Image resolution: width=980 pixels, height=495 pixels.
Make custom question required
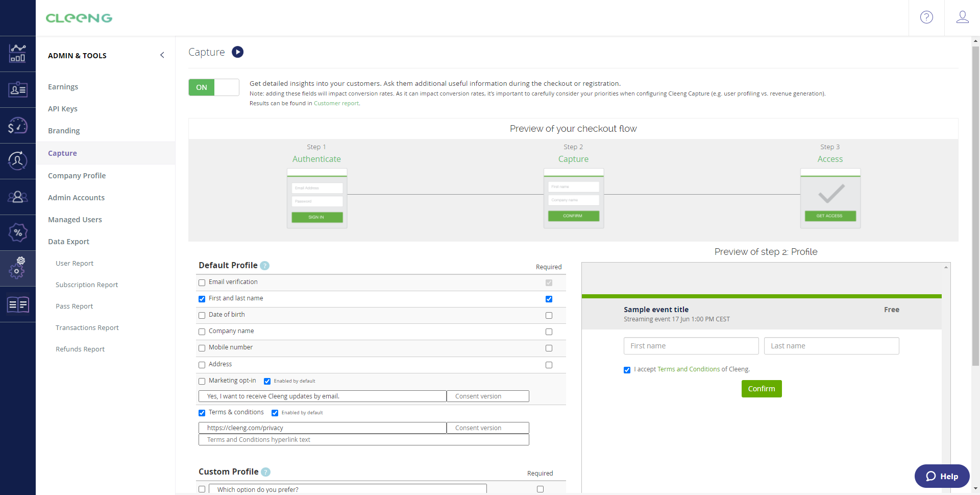[x=540, y=489]
